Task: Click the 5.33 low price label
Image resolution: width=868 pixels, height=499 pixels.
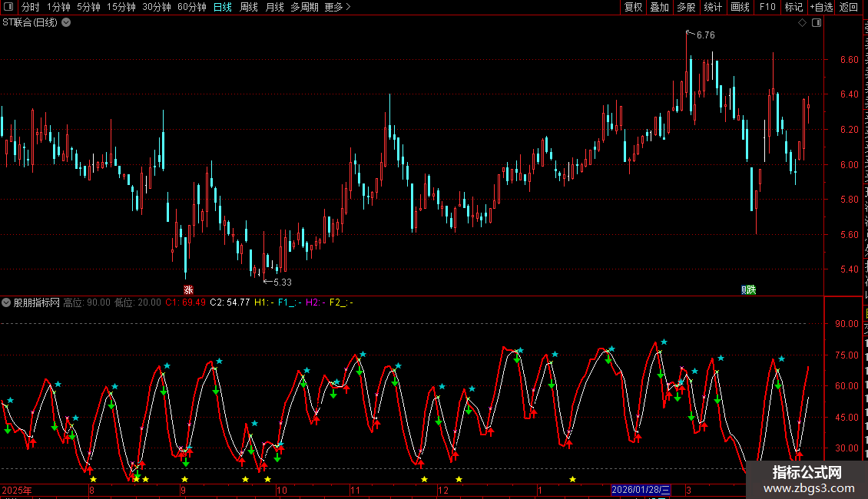Action: click(x=283, y=283)
